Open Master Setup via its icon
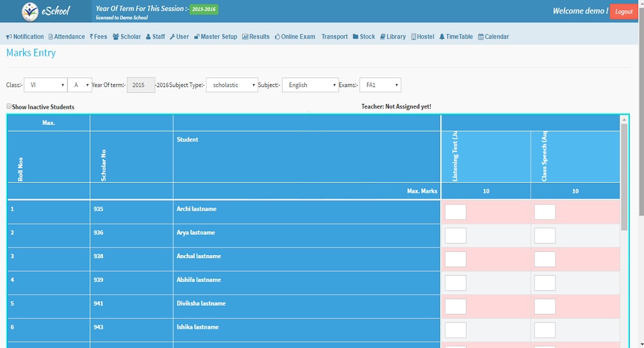Screen dimensions: 644x348 (x=197, y=37)
